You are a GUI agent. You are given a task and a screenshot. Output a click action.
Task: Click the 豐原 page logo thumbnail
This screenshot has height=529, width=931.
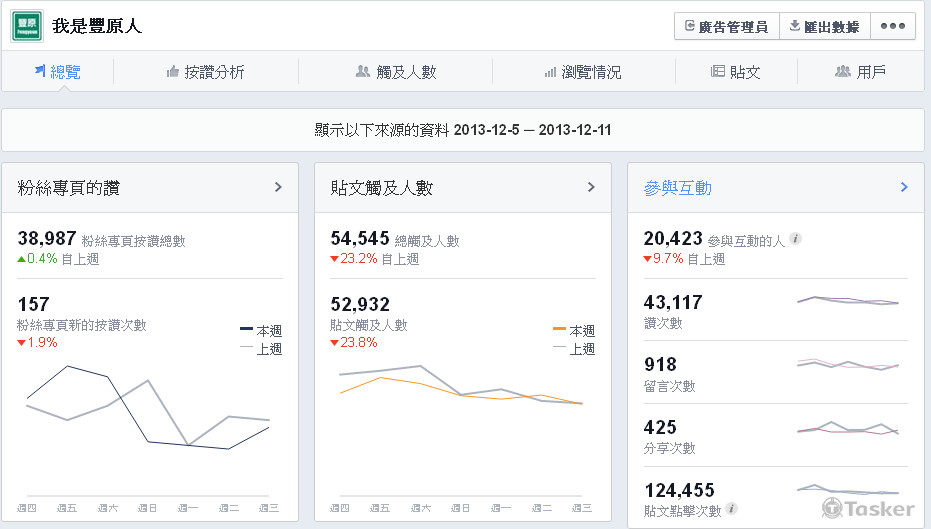click(27, 26)
